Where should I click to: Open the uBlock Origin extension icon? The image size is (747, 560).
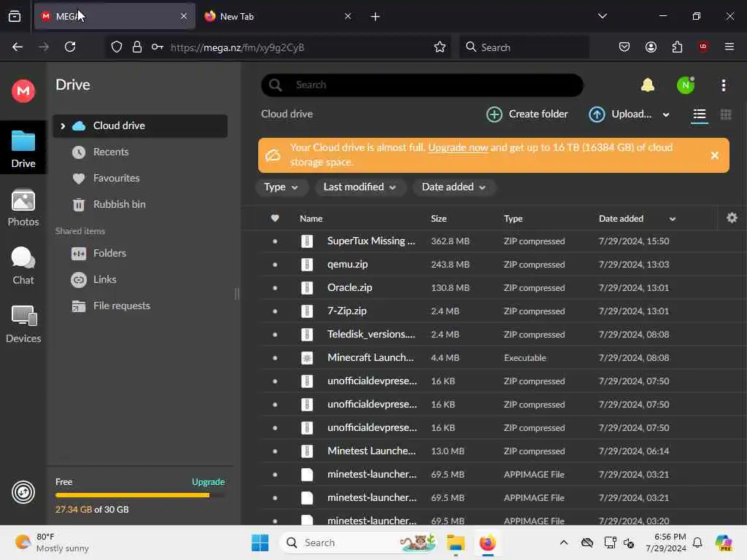coord(703,47)
